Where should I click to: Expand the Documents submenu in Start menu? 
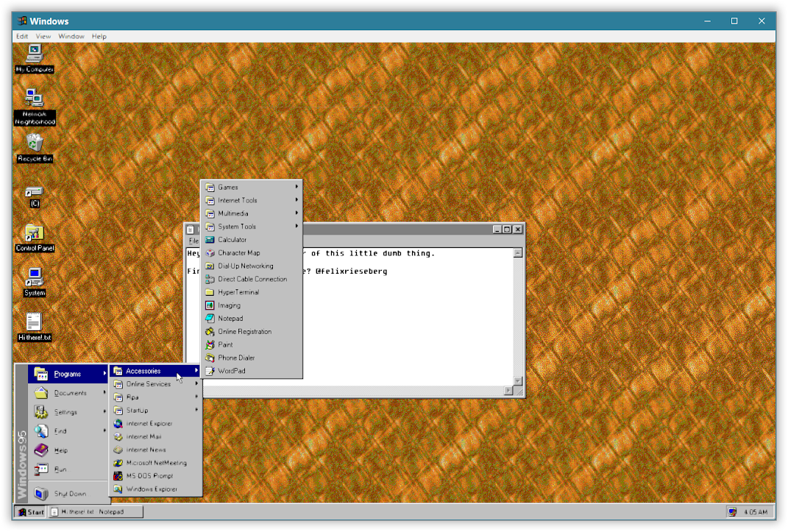(68, 393)
